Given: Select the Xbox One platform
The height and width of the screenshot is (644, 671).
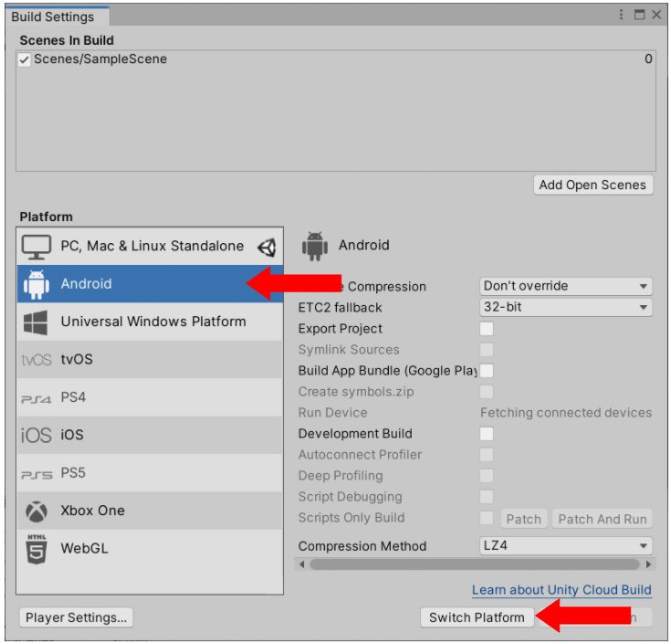Looking at the screenshot, I should 150,511.
